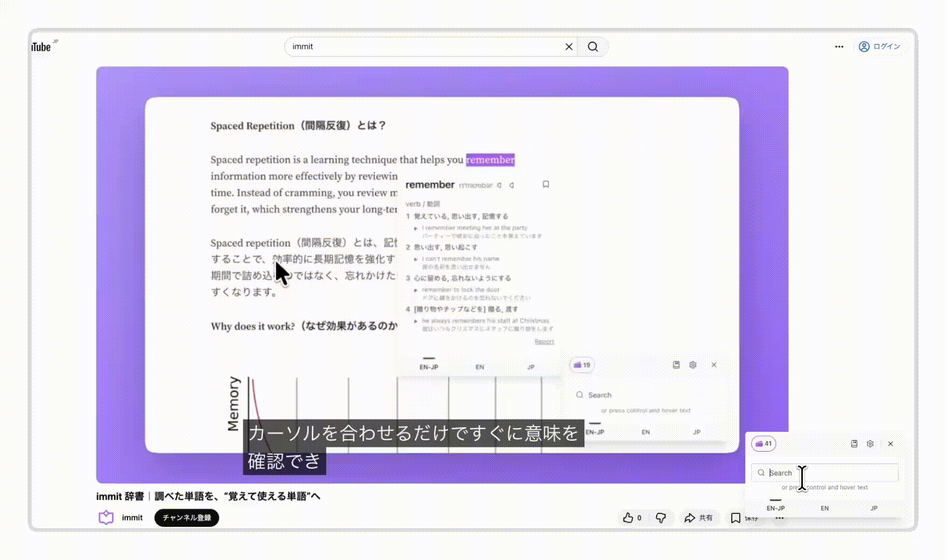This screenshot has height=560, width=946.
Task: Click the ログイン sign-in button
Action: (880, 47)
